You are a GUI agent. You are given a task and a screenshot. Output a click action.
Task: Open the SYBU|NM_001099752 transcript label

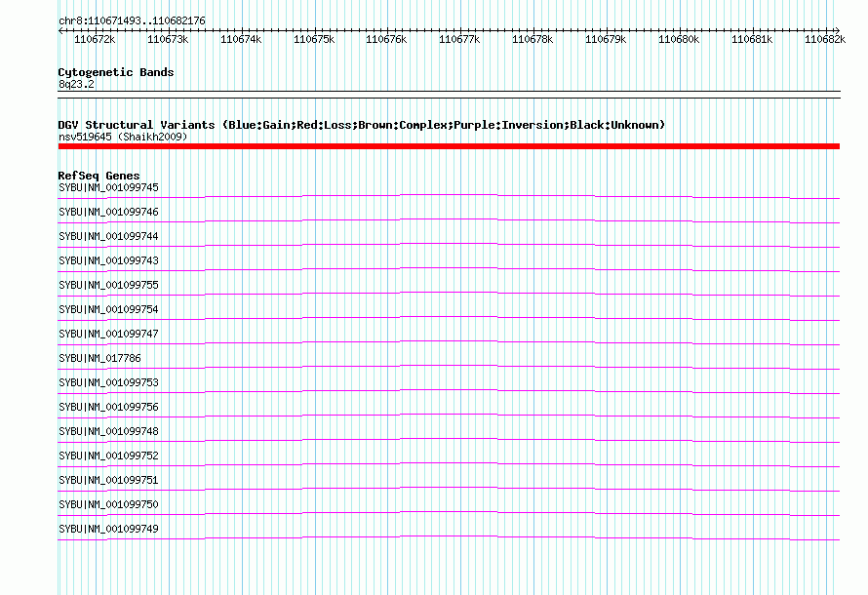tap(108, 456)
